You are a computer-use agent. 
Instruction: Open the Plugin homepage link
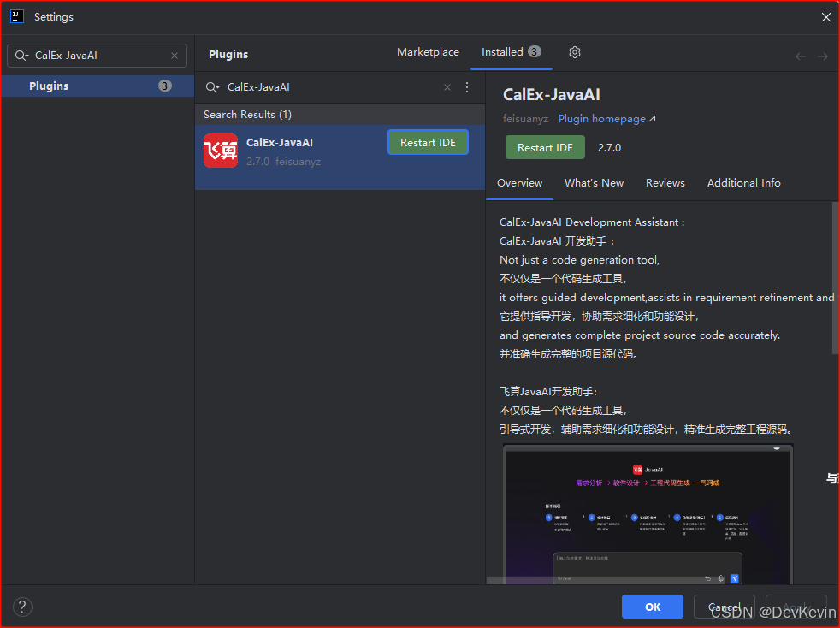[607, 118]
